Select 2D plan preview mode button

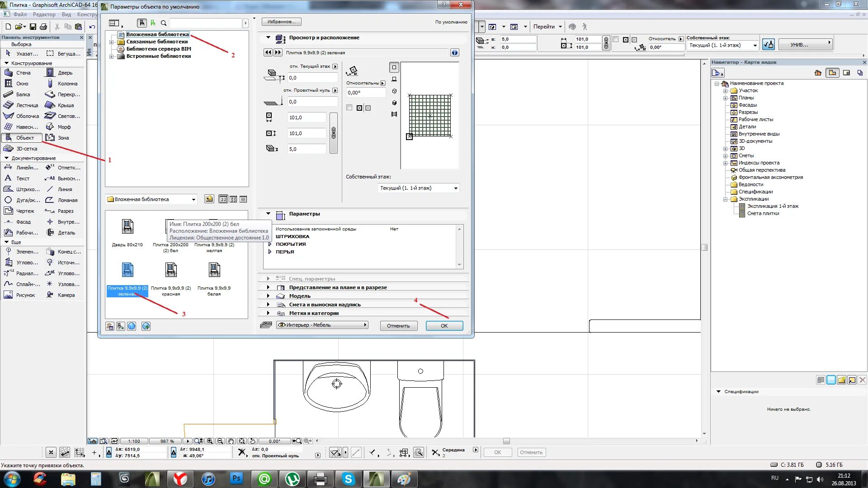(394, 67)
